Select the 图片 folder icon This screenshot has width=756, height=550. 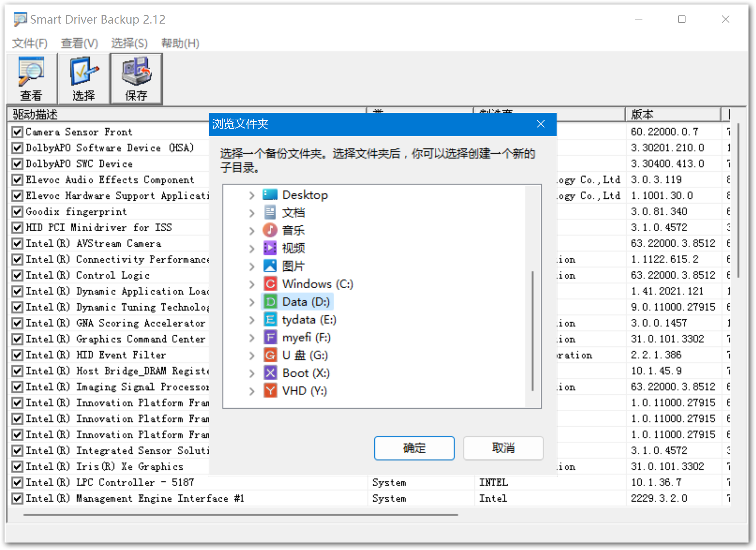(x=270, y=266)
